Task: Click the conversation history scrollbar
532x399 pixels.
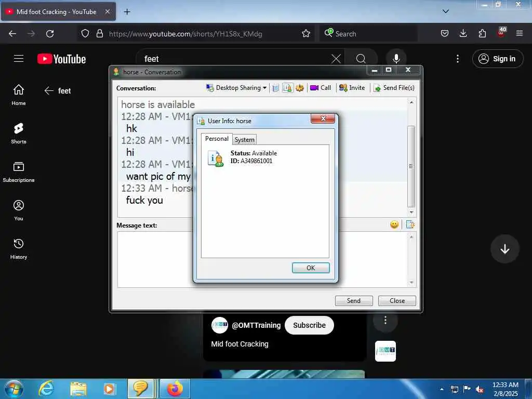Action: tap(411, 166)
